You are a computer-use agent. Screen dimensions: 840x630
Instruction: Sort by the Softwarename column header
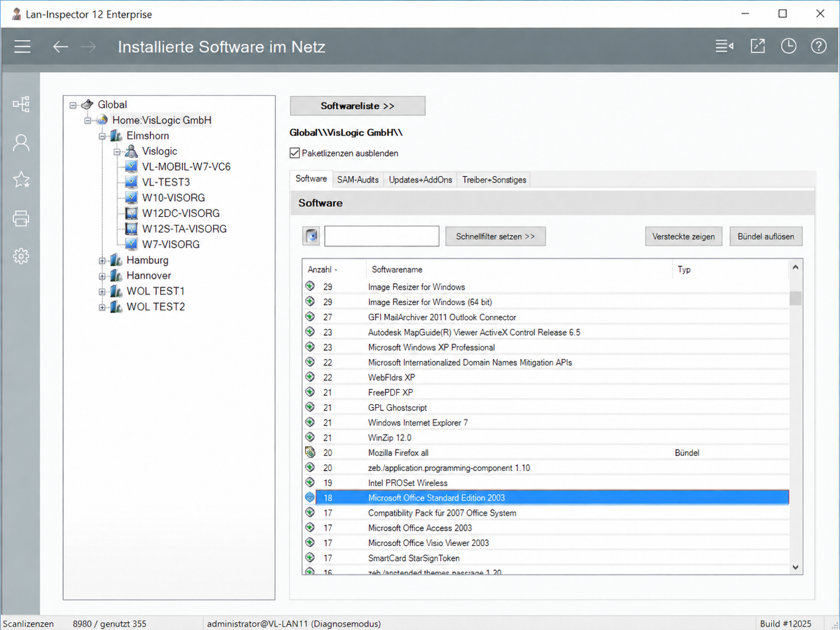[x=519, y=269]
